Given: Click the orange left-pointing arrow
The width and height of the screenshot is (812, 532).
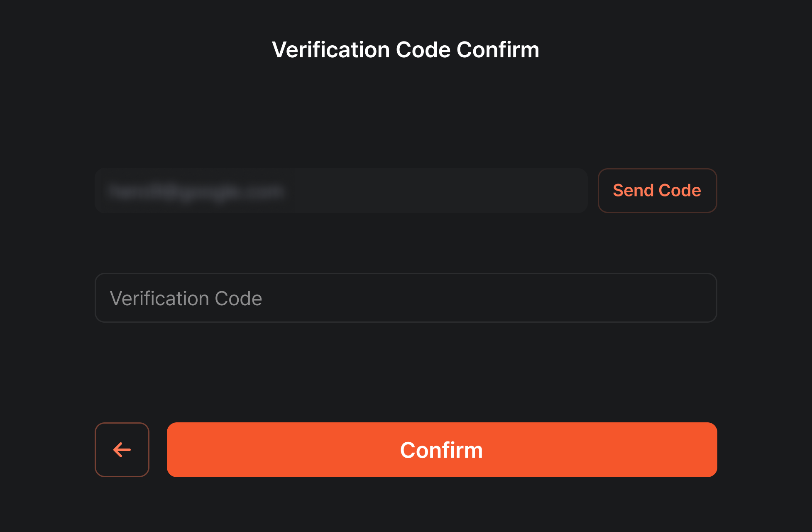Looking at the screenshot, I should pyautogui.click(x=122, y=450).
